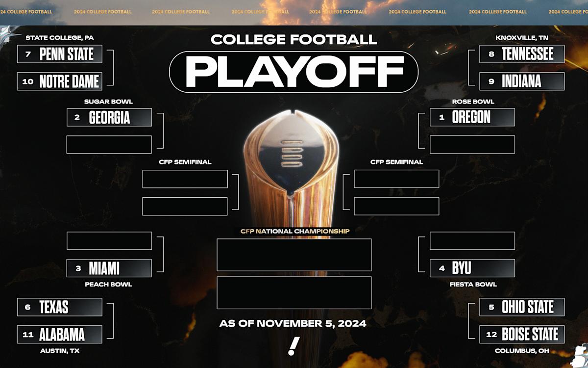Select the No. 8 Tennessee box
This screenshot has height=368, width=588.
click(522, 54)
